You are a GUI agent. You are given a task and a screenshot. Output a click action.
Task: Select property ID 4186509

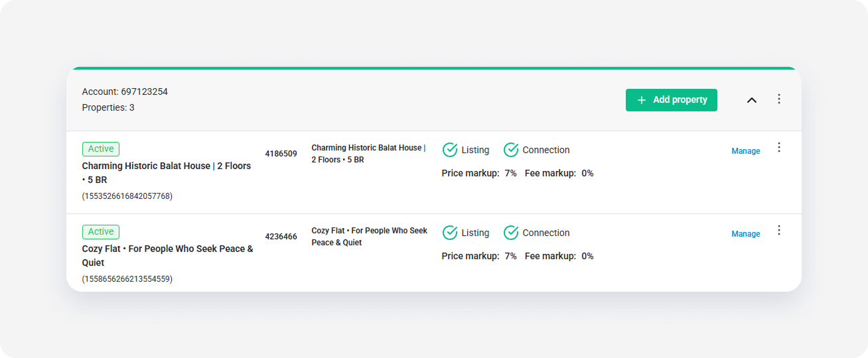[x=281, y=154]
